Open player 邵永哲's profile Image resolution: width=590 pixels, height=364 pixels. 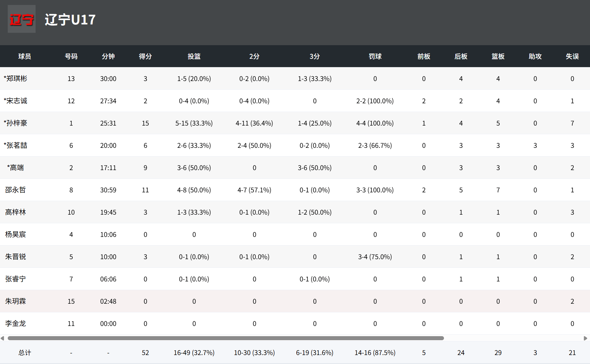(15, 190)
